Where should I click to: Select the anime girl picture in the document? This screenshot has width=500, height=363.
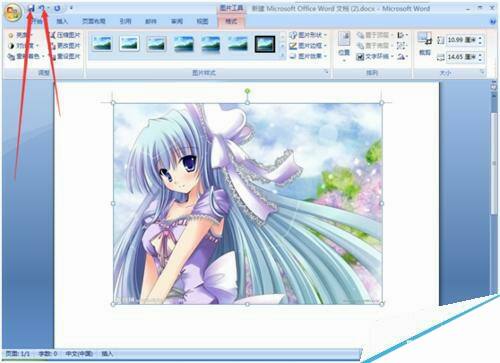(248, 203)
